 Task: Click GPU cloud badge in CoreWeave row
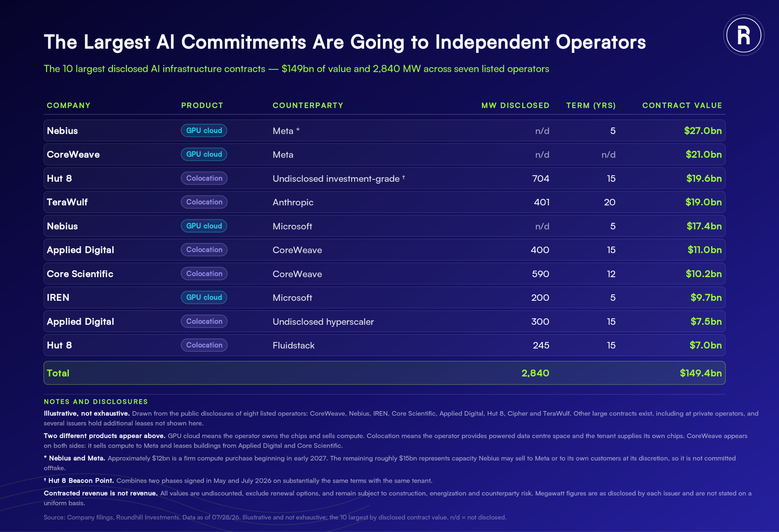point(204,154)
